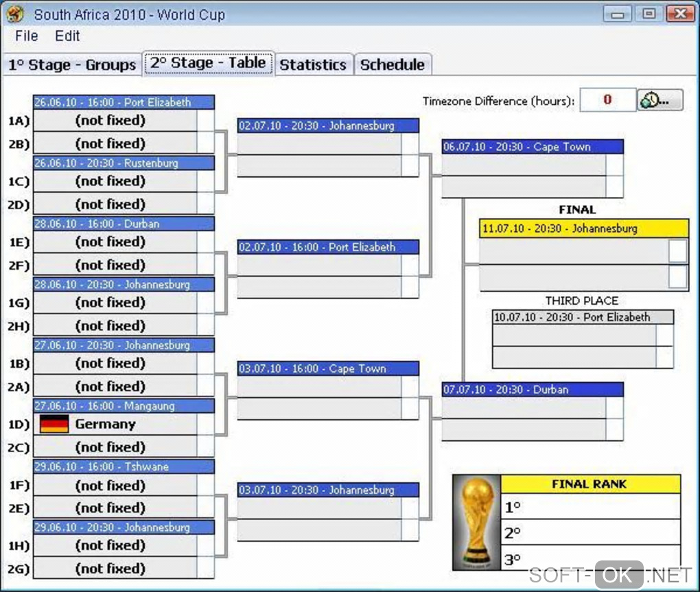
Task: Click the 28.06.10 Durban match header
Action: point(124,224)
